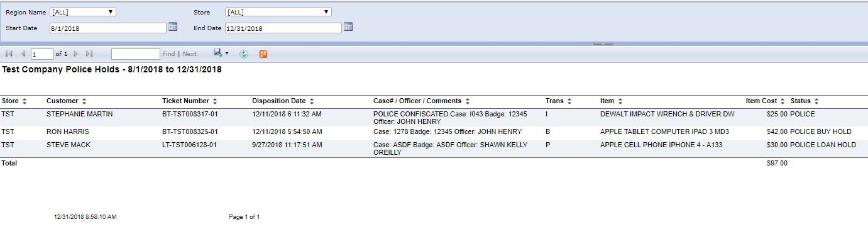Expand the Region Name dropdown
Viewport: 868px width, 246px height.
(83, 12)
